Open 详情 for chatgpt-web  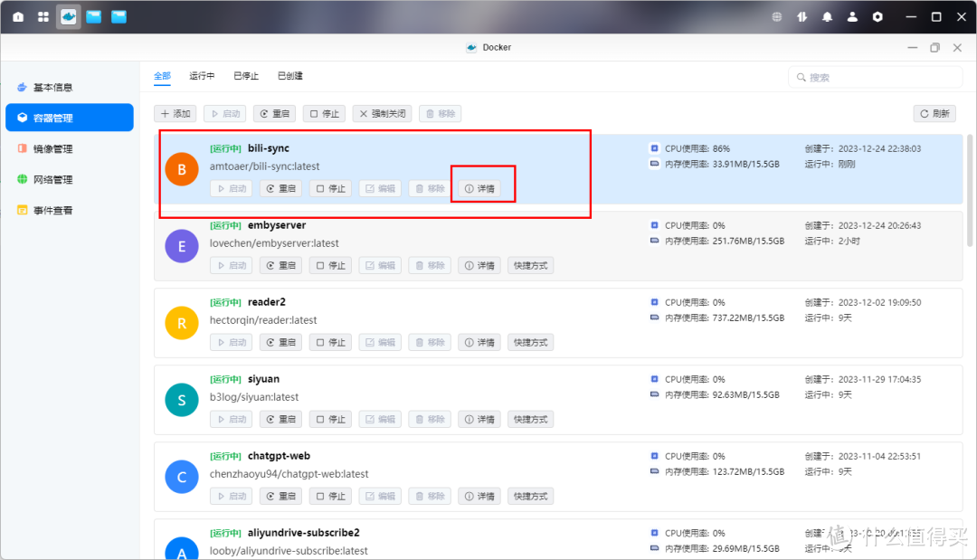coord(479,496)
